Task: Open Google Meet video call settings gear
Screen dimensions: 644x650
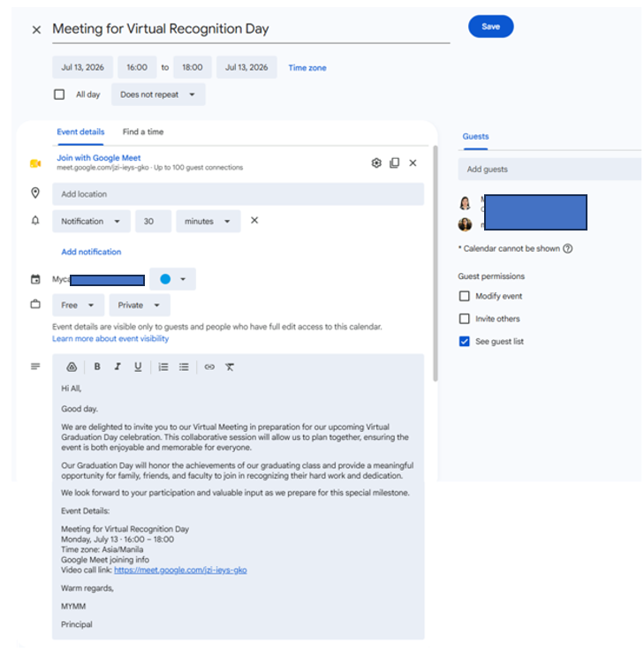Action: (x=376, y=162)
